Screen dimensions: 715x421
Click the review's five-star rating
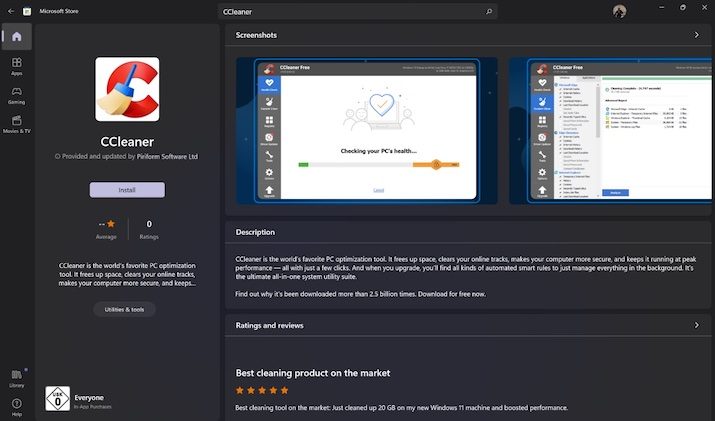click(262, 390)
